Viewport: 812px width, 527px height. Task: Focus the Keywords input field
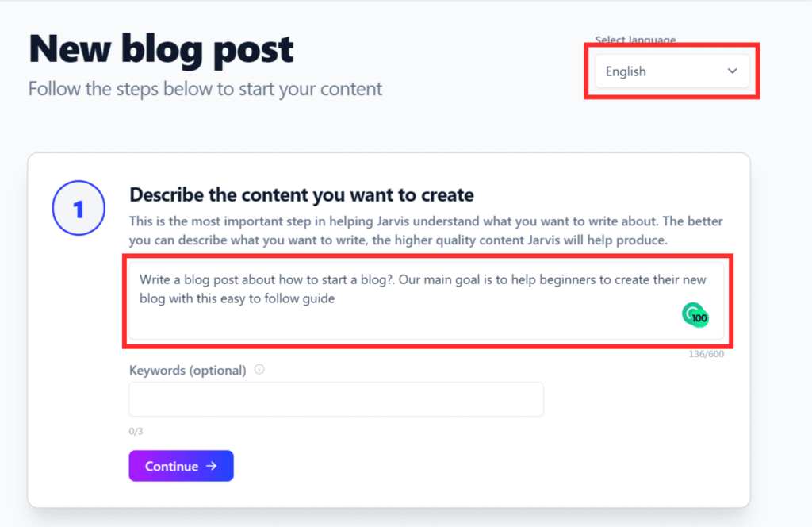pyautogui.click(x=336, y=399)
